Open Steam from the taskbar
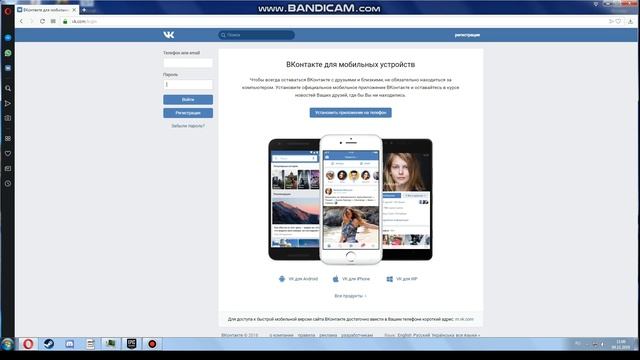 tap(49, 344)
